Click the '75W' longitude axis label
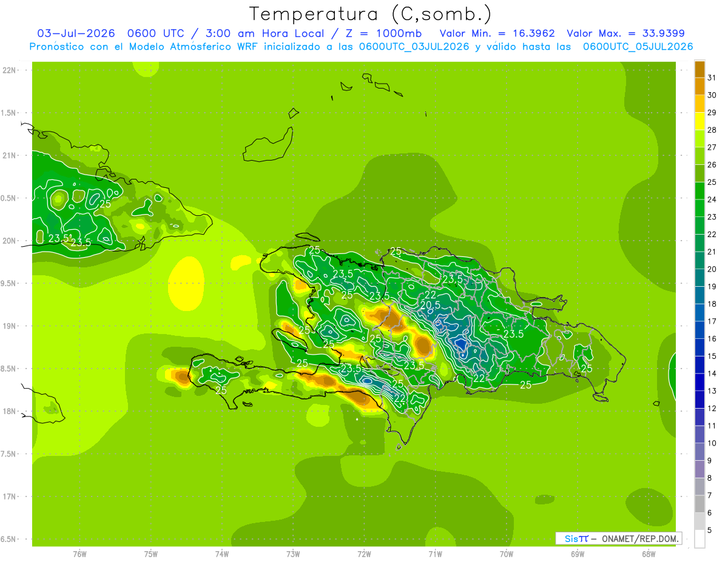The height and width of the screenshot is (562, 728). pyautogui.click(x=150, y=554)
